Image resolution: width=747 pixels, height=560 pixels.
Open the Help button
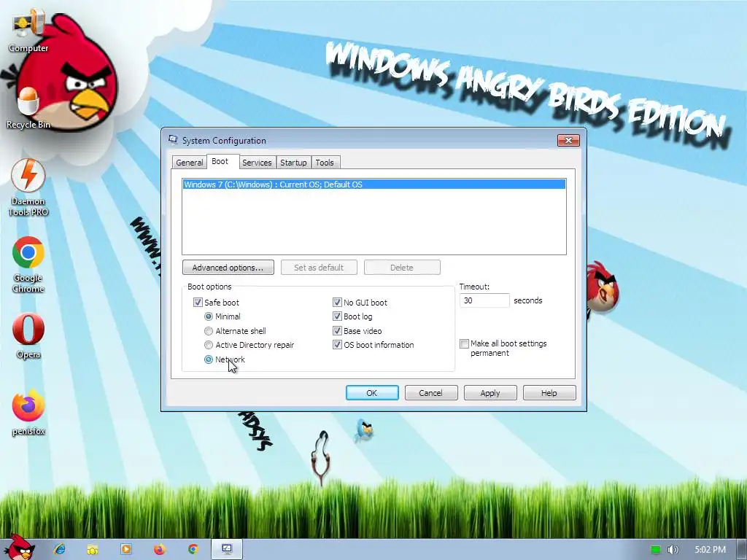pos(549,393)
